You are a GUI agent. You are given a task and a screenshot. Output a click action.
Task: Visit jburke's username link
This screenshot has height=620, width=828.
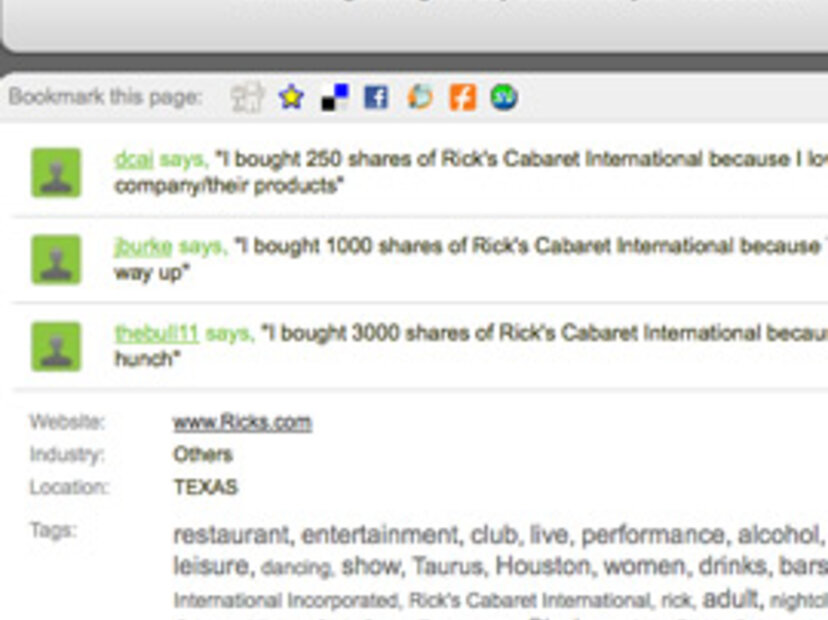click(x=143, y=246)
